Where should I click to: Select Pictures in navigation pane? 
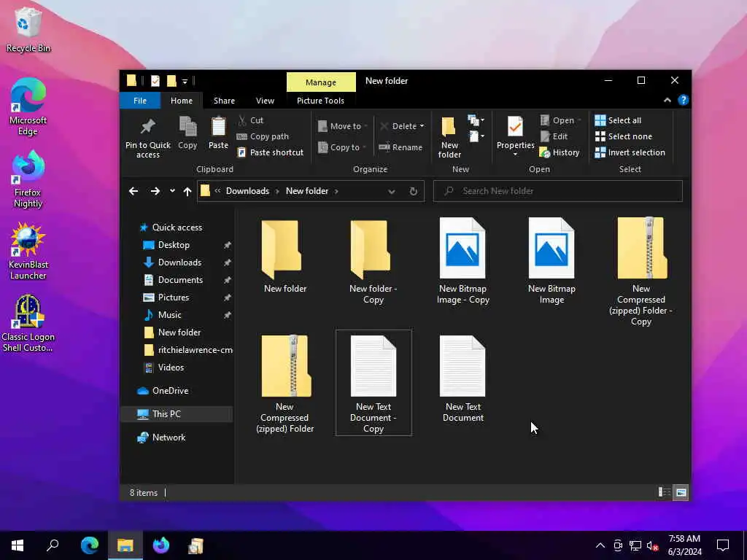point(174,297)
